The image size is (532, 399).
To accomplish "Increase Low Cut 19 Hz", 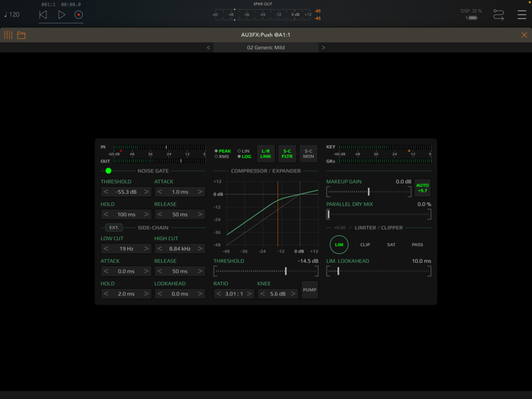I will (x=146, y=249).
